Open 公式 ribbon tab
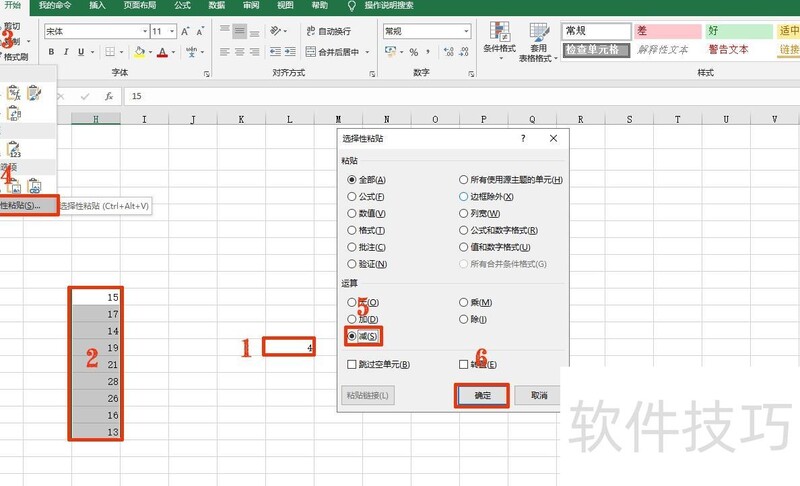 pyautogui.click(x=182, y=6)
